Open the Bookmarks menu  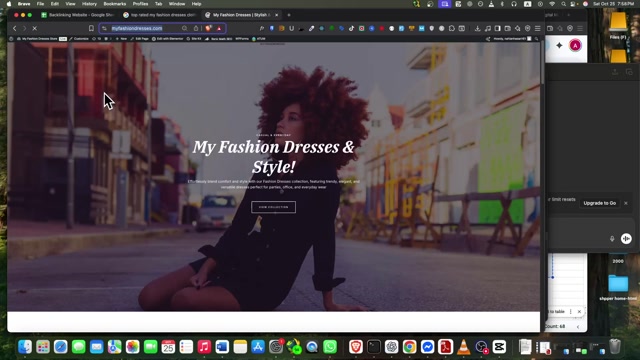coord(115,4)
